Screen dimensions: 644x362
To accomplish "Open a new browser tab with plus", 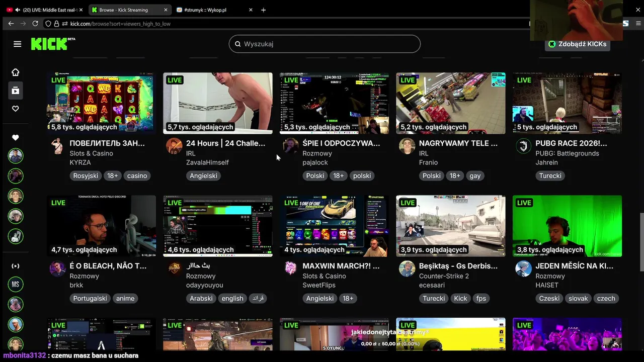I will [263, 10].
